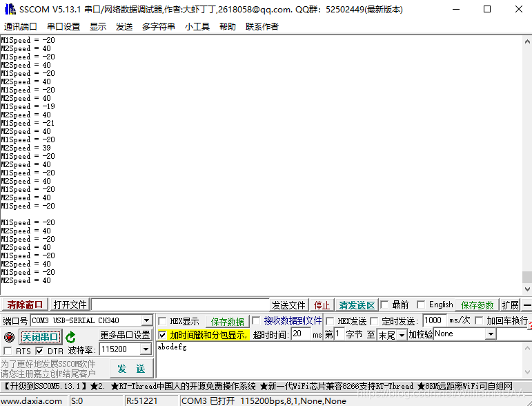This screenshot has height=406, width=532.
Task: Click the 关闭串口 button
Action: click(x=41, y=337)
